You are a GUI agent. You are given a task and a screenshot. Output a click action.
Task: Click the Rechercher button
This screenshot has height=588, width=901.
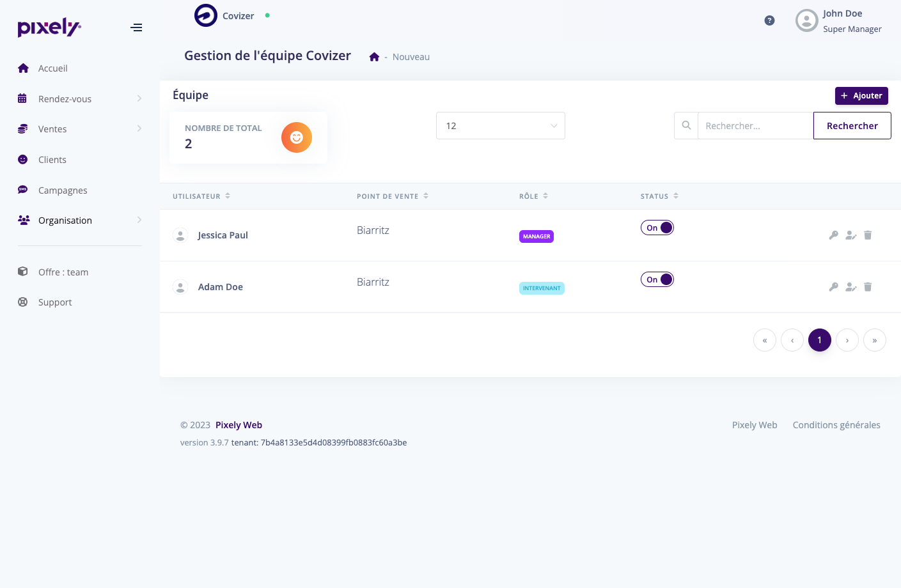pyautogui.click(x=852, y=125)
